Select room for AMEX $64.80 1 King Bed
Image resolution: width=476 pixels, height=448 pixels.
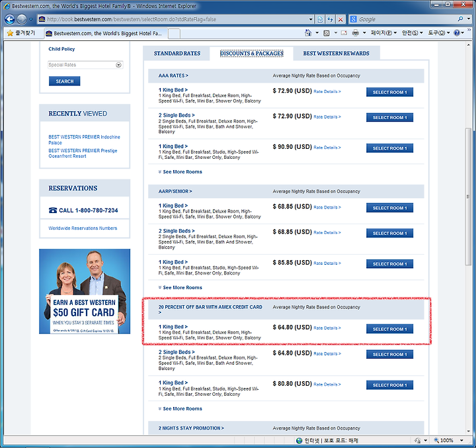(x=389, y=329)
